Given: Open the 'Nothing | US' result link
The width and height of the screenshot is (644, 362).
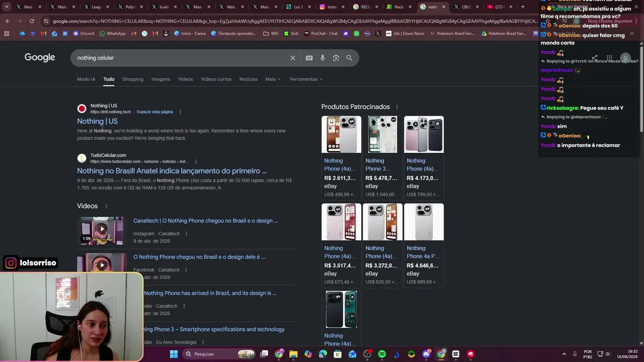Looking at the screenshot, I should 97,121.
